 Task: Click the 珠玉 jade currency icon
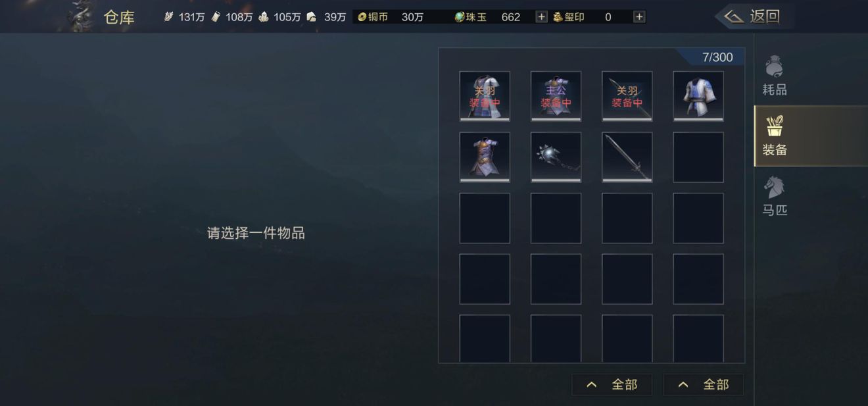click(x=460, y=17)
